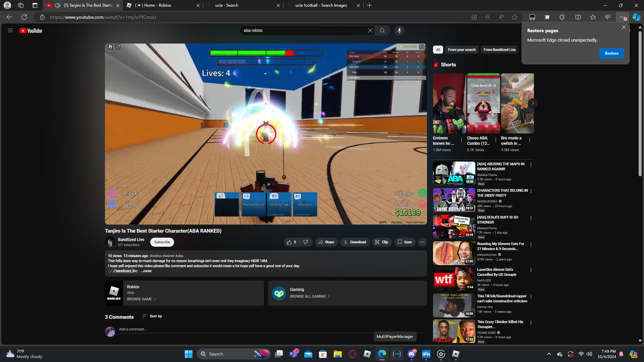Mute the YouTube tab audio icon
The image size is (644, 362).
[58, 5]
